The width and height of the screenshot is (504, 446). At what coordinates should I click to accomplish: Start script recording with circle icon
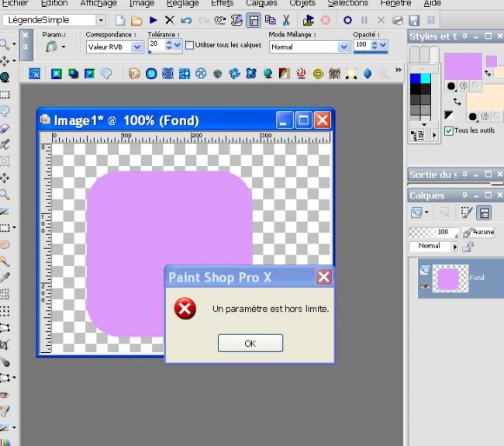(x=347, y=20)
